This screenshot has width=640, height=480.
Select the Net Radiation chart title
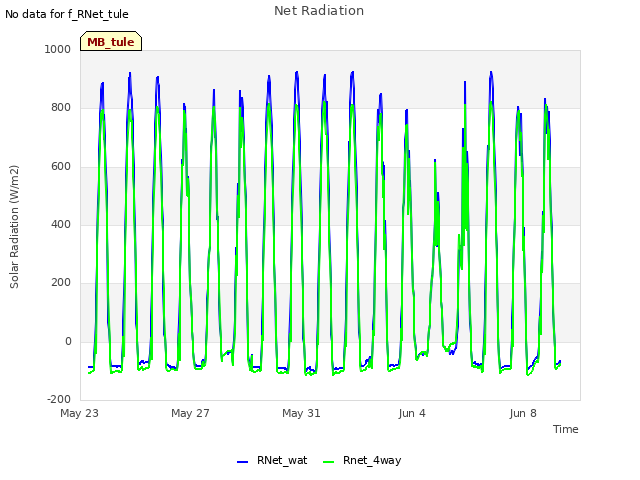(319, 11)
